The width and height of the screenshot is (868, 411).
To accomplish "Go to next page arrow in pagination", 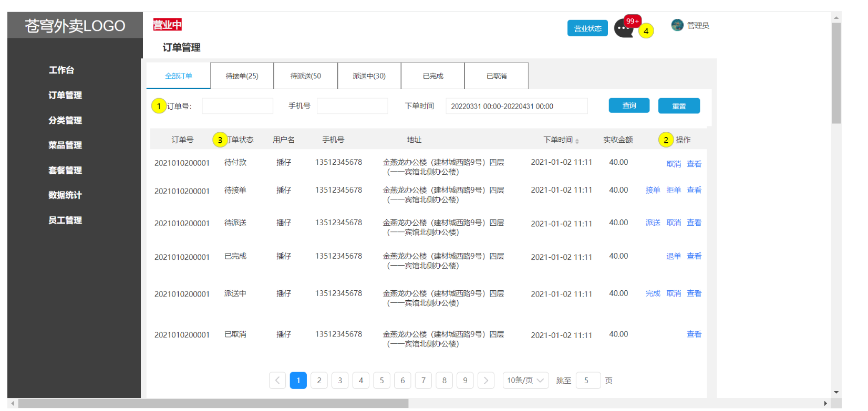I will [486, 381].
